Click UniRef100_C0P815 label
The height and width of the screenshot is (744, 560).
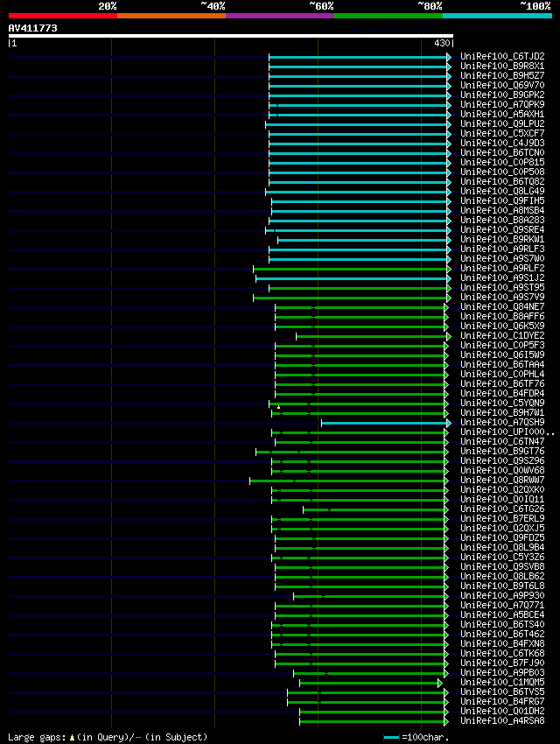tap(502, 162)
